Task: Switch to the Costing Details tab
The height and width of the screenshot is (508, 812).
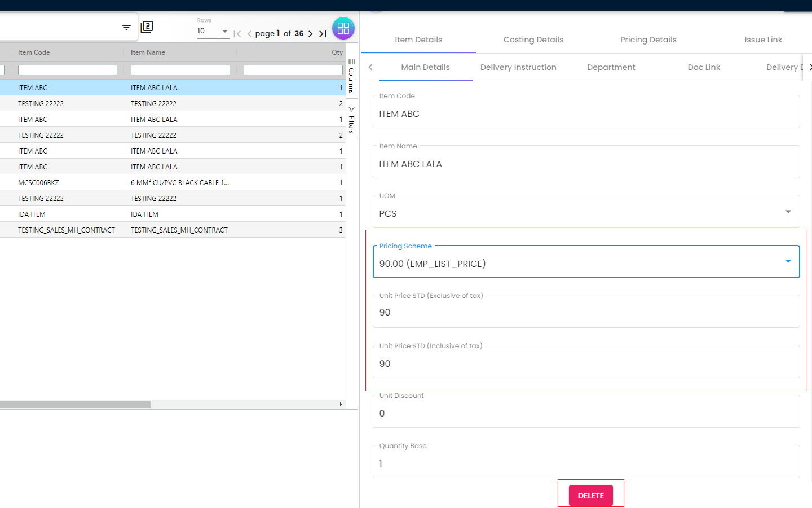Action: click(533, 40)
